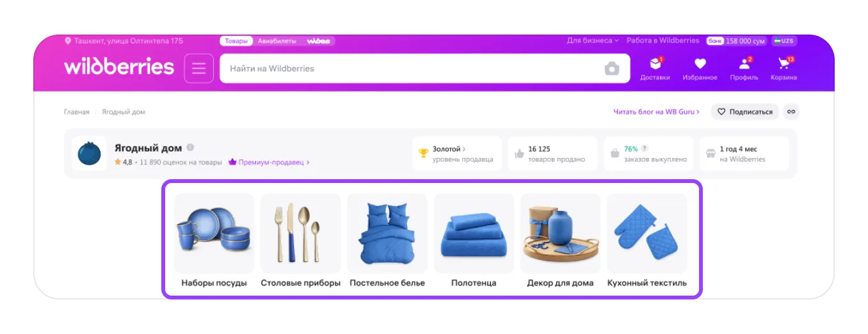Click the location pin address Ташкент
The image size is (868, 334).
click(124, 41)
